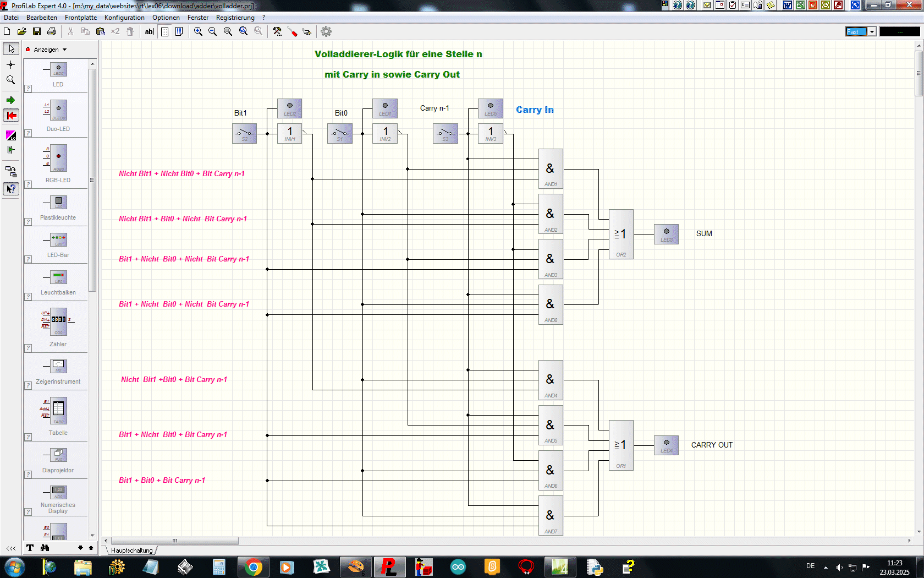Select the AND1 gate in the circuit
924x578 pixels.
(551, 169)
